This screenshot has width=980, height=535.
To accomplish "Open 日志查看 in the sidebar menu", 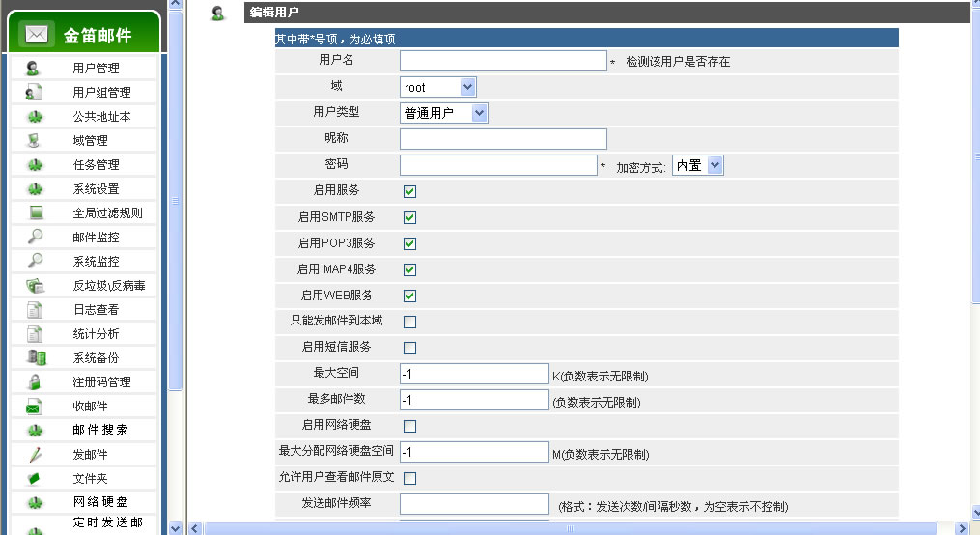I will point(96,310).
